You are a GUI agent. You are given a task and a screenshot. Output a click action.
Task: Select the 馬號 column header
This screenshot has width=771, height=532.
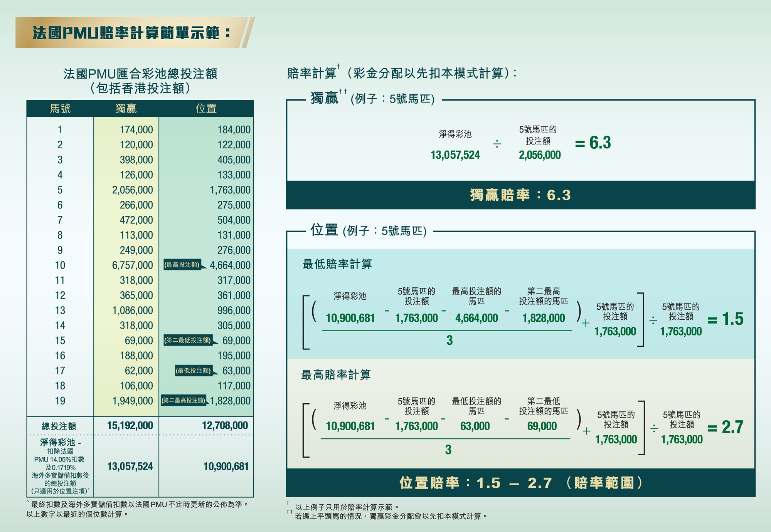click(60, 109)
